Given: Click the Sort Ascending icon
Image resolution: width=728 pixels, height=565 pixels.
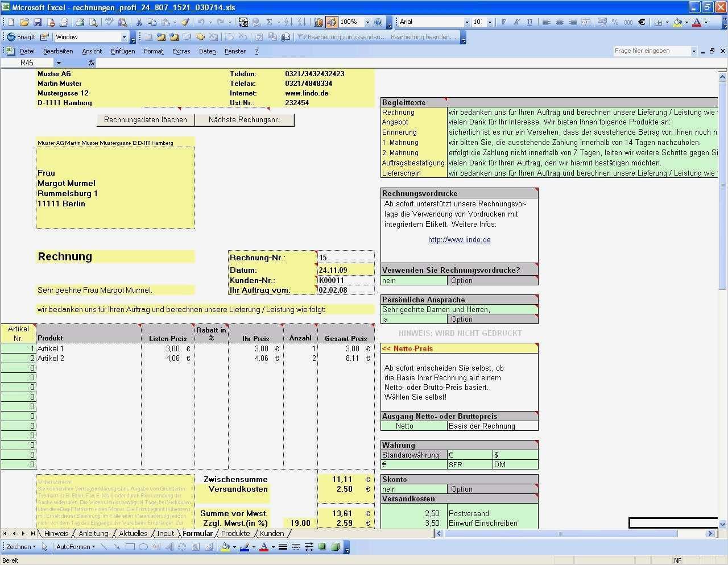Looking at the screenshot, I should click(x=289, y=22).
